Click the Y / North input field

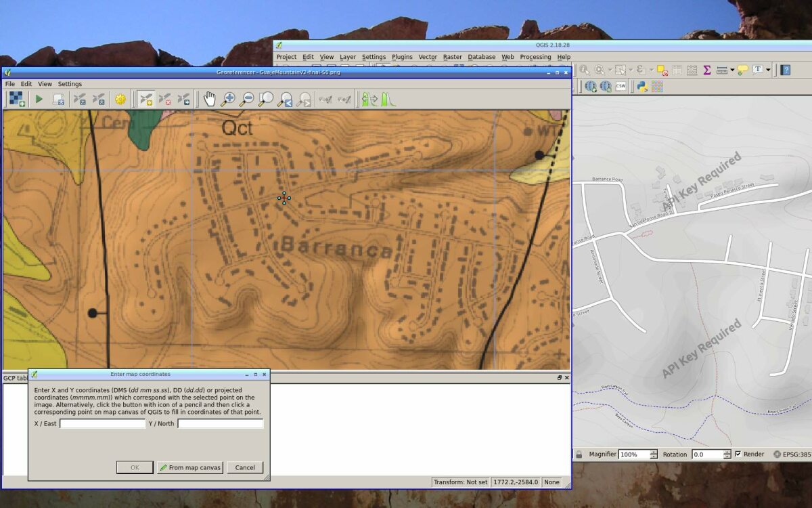click(x=221, y=423)
